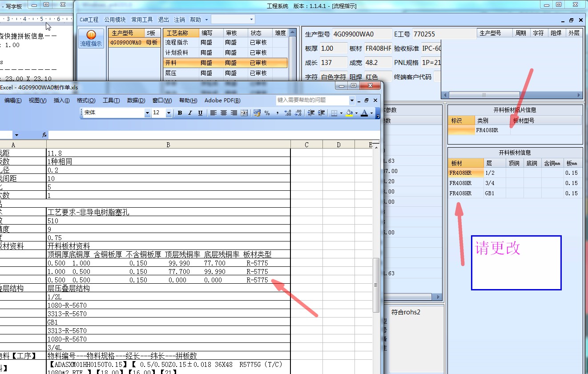The height and width of the screenshot is (374, 588).
Task: Open Excel 数据(D) menu
Action: (136, 101)
